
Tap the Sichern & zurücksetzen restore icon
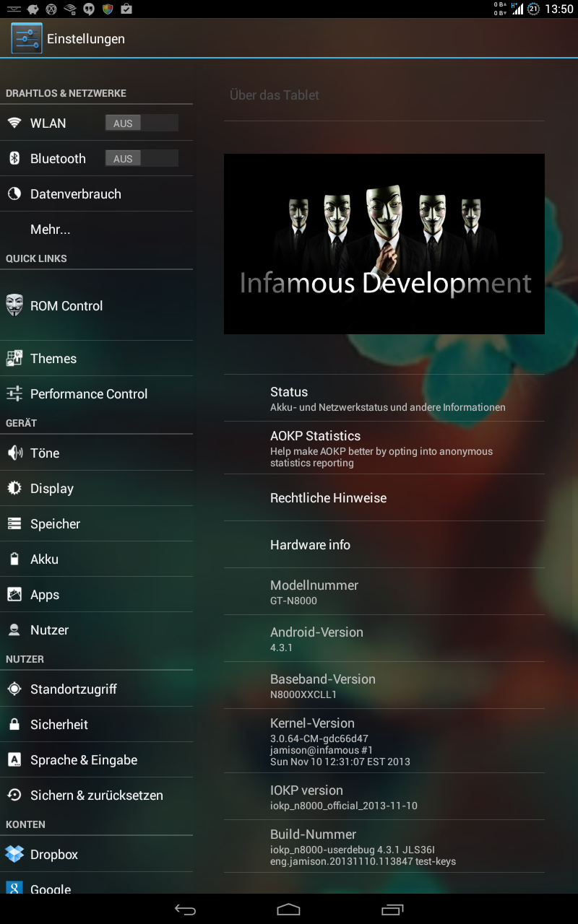tap(14, 796)
